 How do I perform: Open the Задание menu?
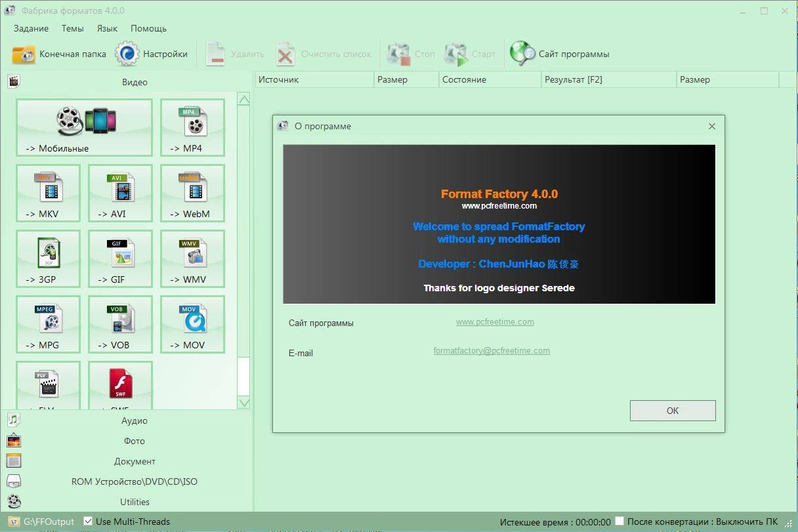[x=31, y=28]
